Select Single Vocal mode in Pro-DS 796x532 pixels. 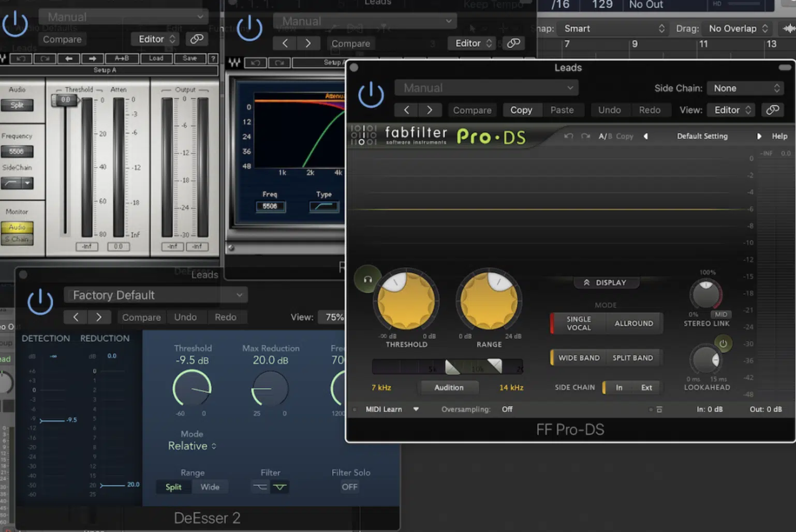(x=578, y=323)
